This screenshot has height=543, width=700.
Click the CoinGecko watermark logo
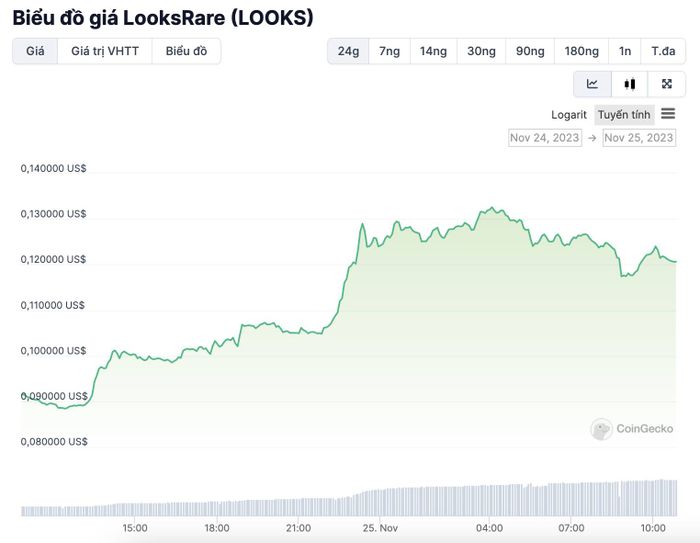(x=601, y=429)
